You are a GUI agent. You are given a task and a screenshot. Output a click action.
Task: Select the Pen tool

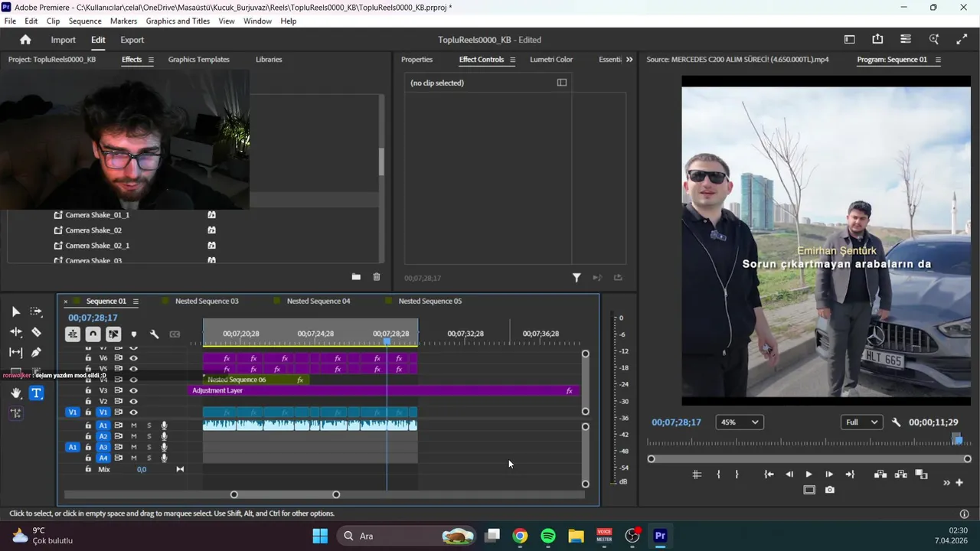(36, 353)
